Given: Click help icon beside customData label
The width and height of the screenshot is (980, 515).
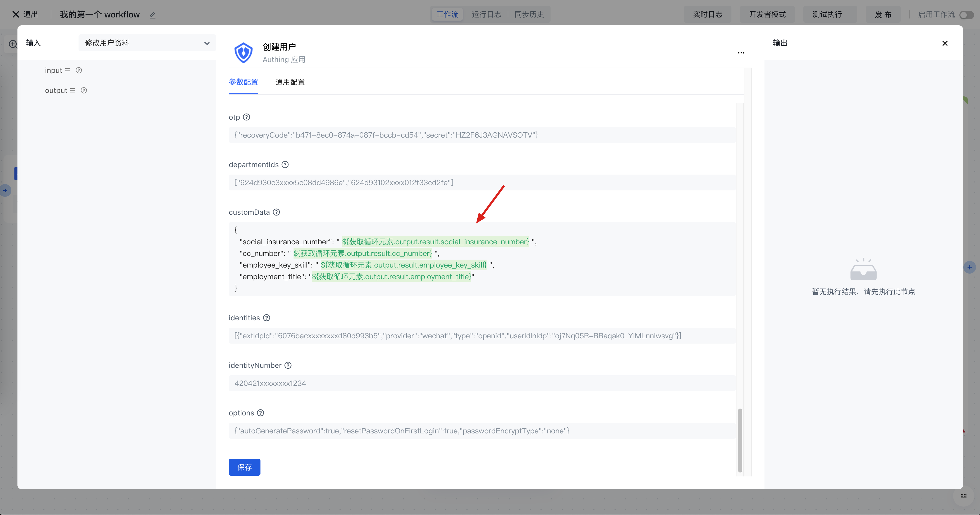Looking at the screenshot, I should point(277,212).
